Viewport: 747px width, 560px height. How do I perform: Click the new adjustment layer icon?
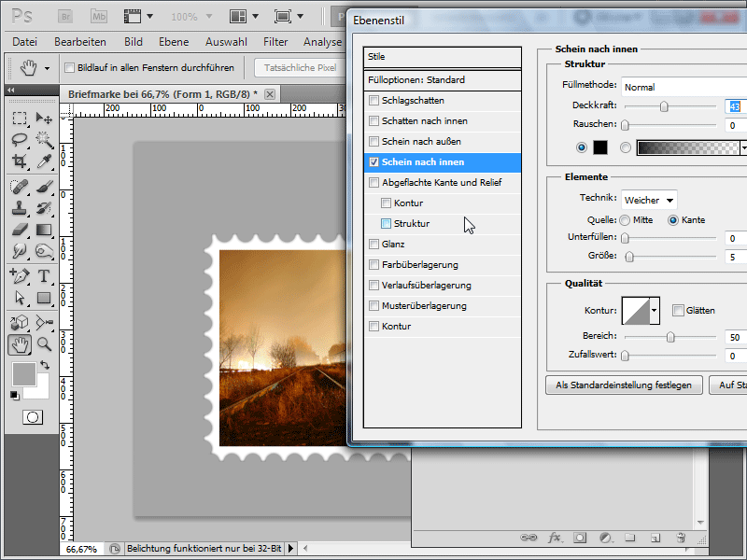(605, 539)
